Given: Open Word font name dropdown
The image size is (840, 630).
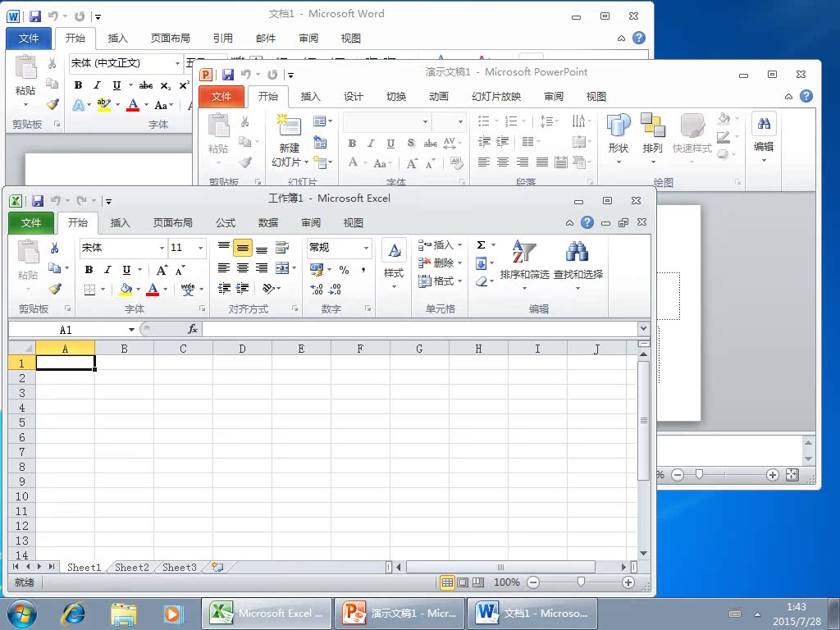Looking at the screenshot, I should pyautogui.click(x=177, y=63).
